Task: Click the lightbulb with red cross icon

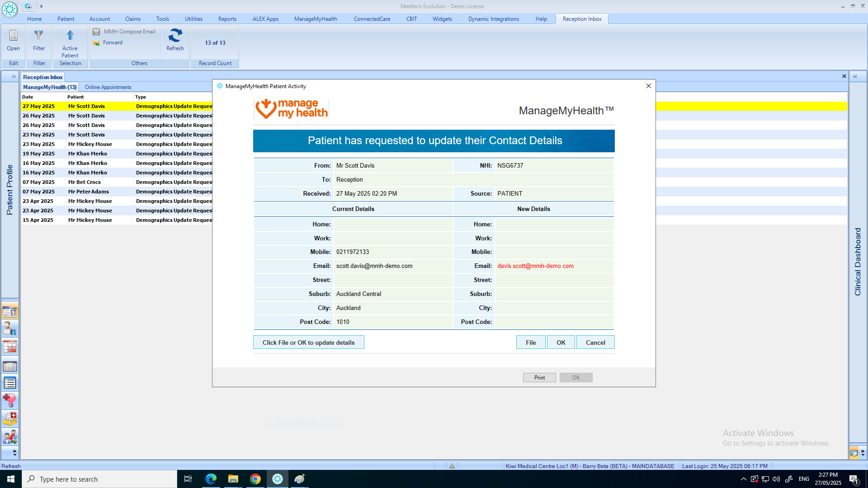Action: [x=9, y=400]
